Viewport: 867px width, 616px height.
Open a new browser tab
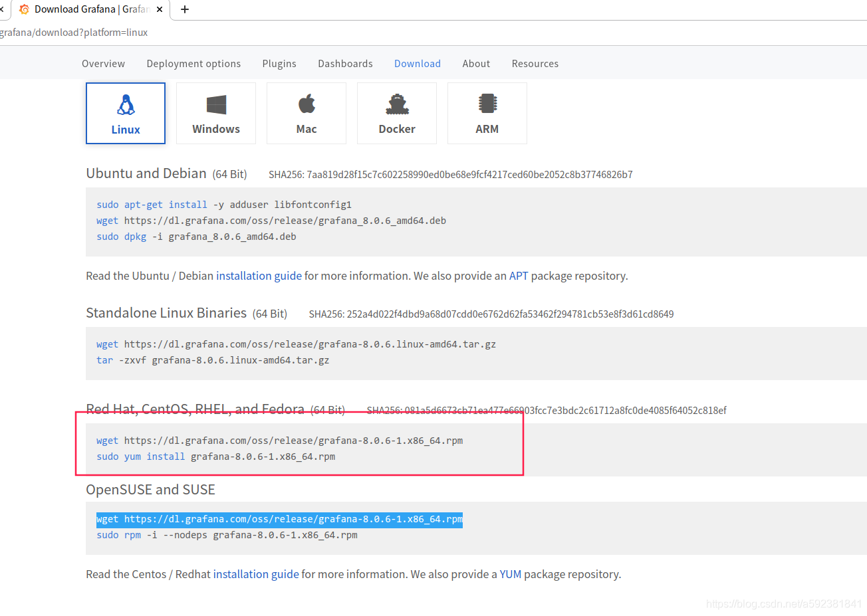185,9
